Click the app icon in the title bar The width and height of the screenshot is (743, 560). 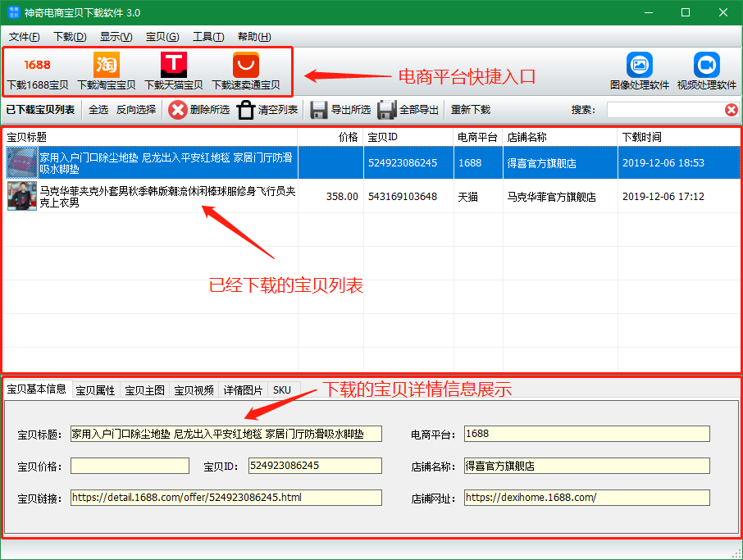pos(13,12)
